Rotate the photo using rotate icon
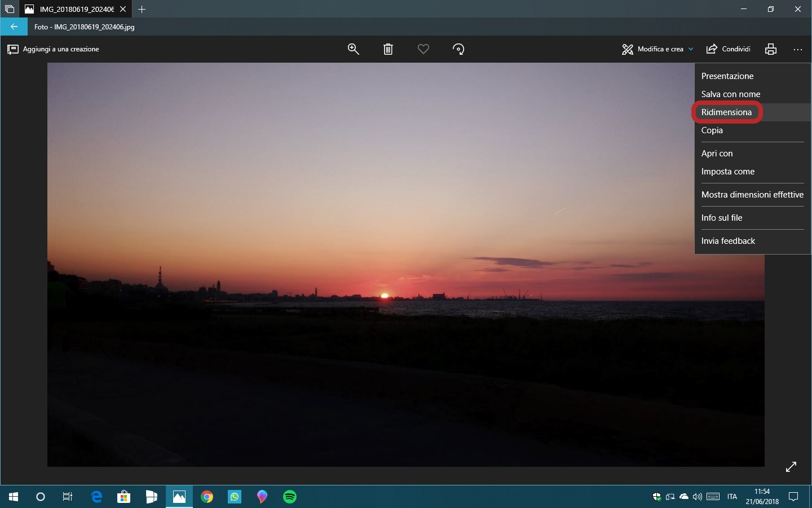The width and height of the screenshot is (812, 508). pyautogui.click(x=458, y=49)
